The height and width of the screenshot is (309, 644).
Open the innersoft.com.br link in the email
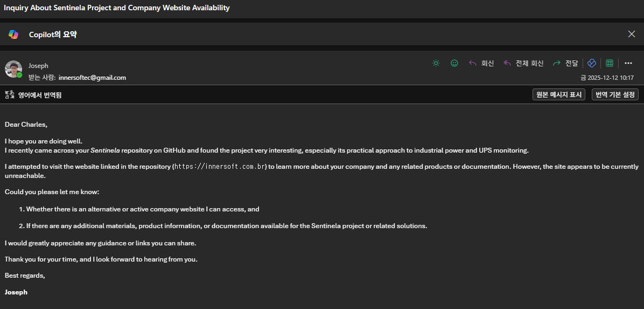pyautogui.click(x=220, y=167)
